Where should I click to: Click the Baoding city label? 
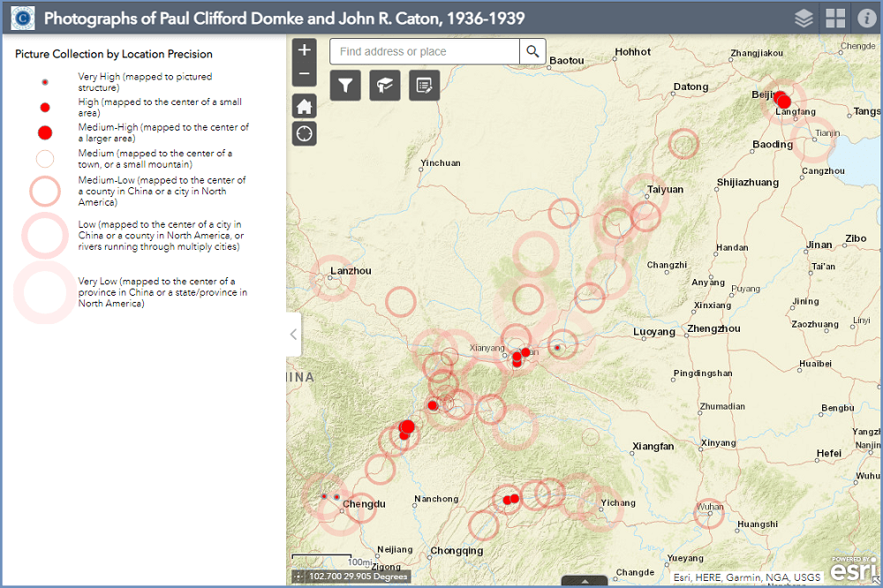click(773, 144)
